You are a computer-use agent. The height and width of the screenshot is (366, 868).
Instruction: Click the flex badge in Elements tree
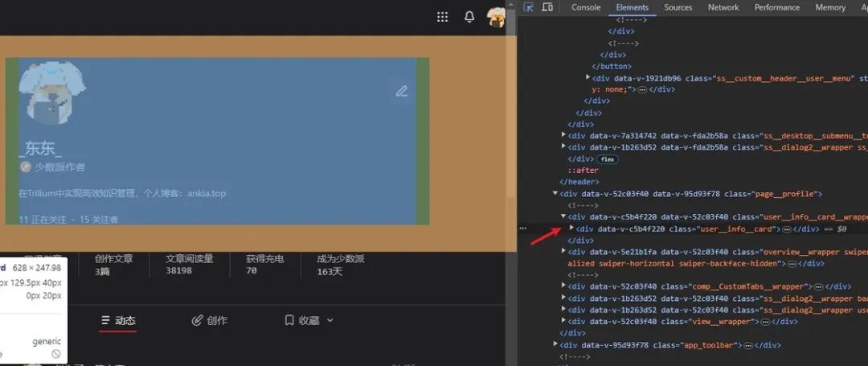click(x=608, y=159)
